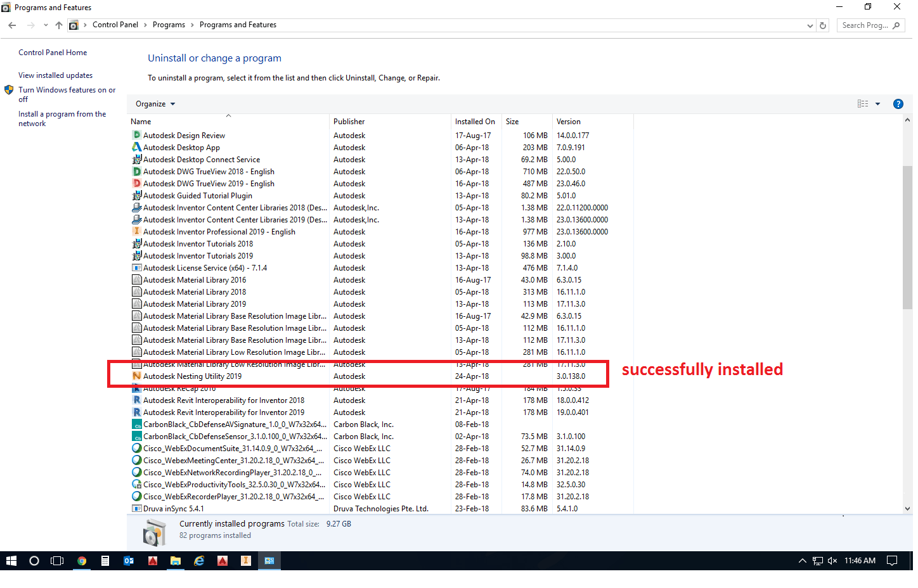
Task: Click the Autodesk Desktop Connect Service icon
Action: pyautogui.click(x=136, y=159)
